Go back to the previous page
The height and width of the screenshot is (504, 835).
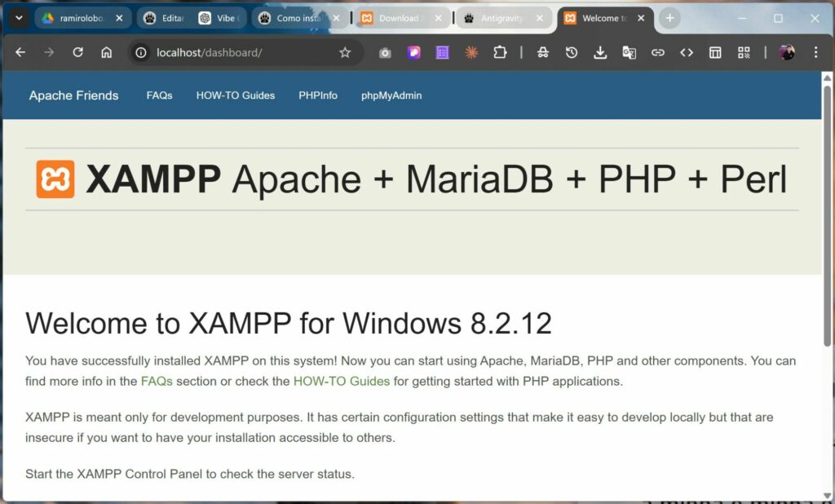[20, 52]
